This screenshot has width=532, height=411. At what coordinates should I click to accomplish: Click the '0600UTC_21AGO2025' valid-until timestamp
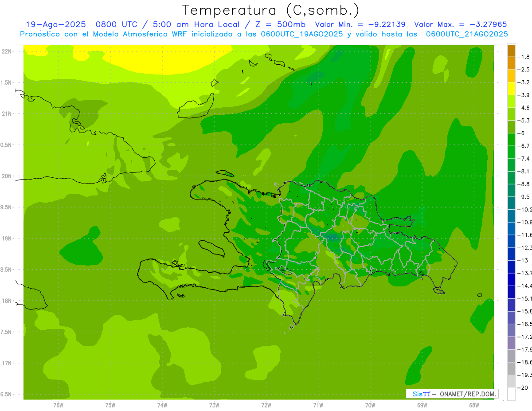pyautogui.click(x=467, y=34)
